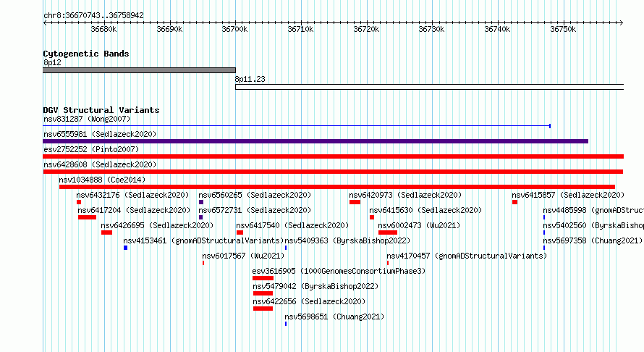Open nsv5409363 (ByrskaBishop2022) label
The height and width of the screenshot is (352, 644).
347,240
